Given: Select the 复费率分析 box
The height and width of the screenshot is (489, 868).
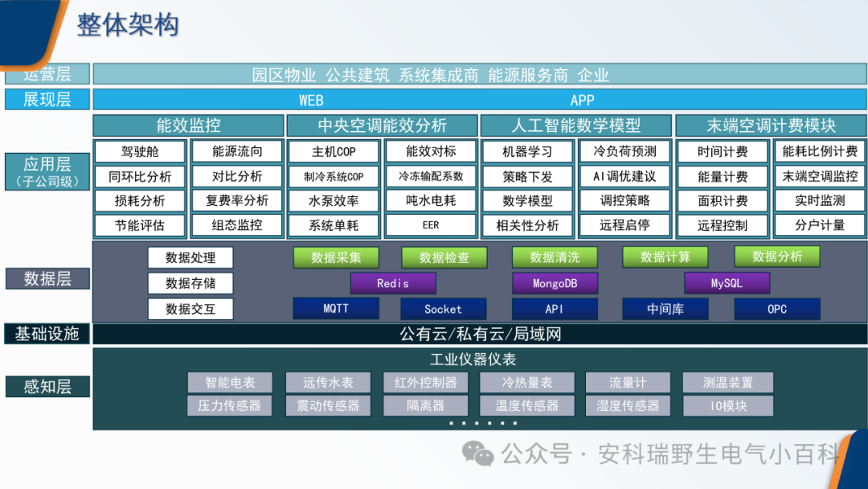Looking at the screenshot, I should tap(237, 200).
